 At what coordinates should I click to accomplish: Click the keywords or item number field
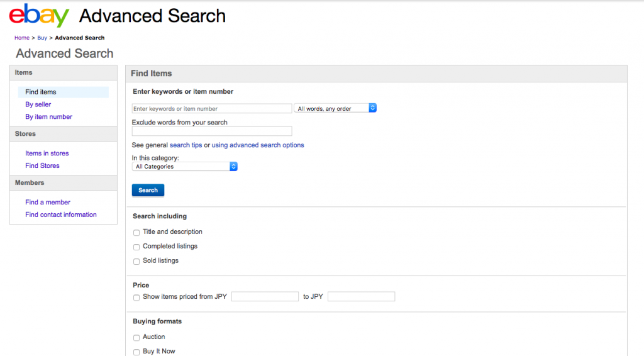[212, 108]
